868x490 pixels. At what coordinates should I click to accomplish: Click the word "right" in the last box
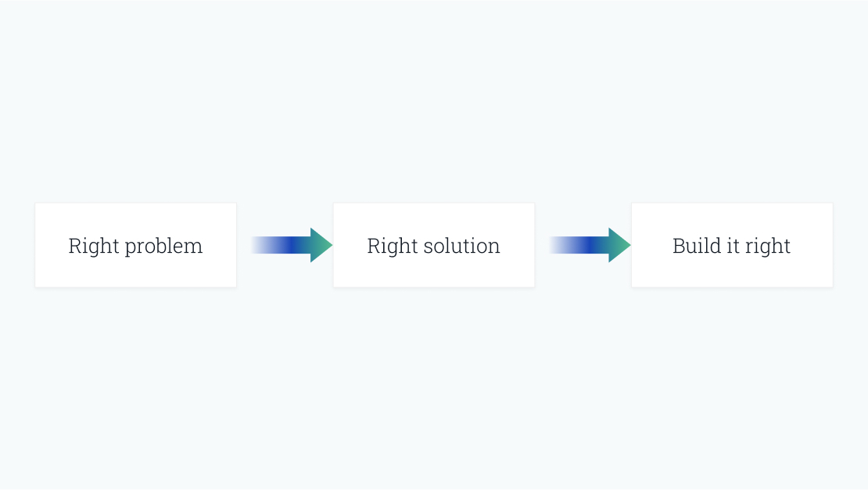769,247
